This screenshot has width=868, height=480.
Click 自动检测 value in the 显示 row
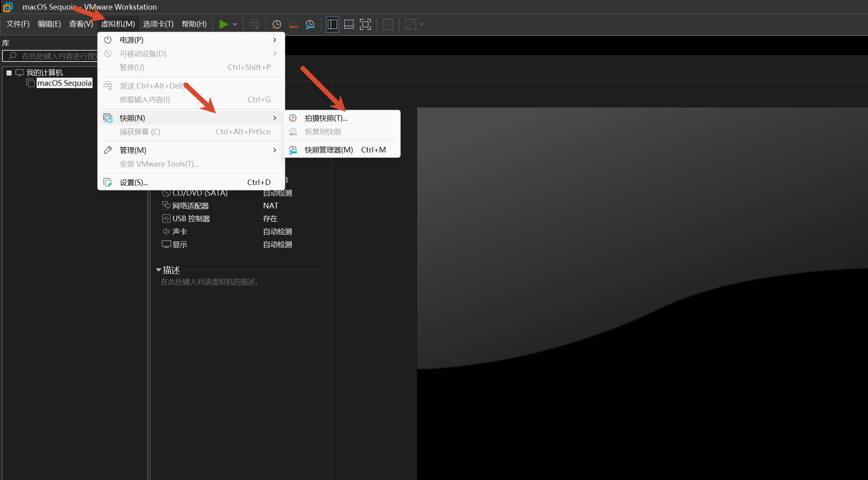click(x=278, y=244)
